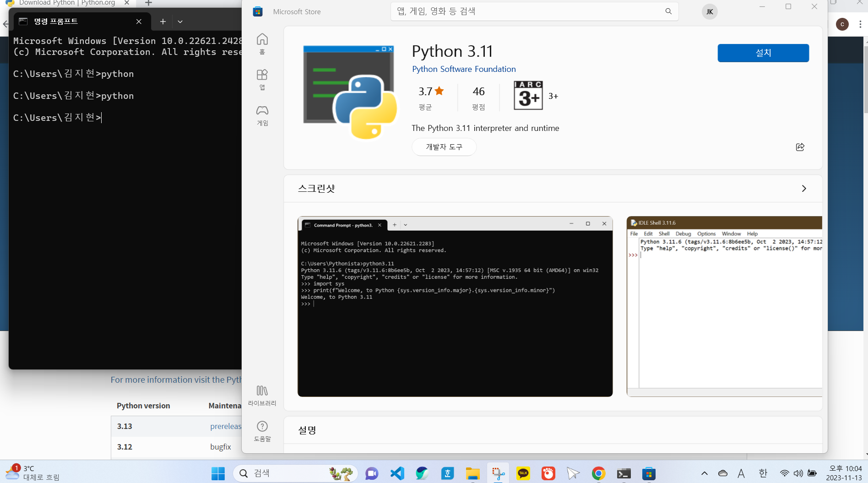The width and height of the screenshot is (868, 483).
Task: Click the 46 ratings count
Action: point(478,92)
